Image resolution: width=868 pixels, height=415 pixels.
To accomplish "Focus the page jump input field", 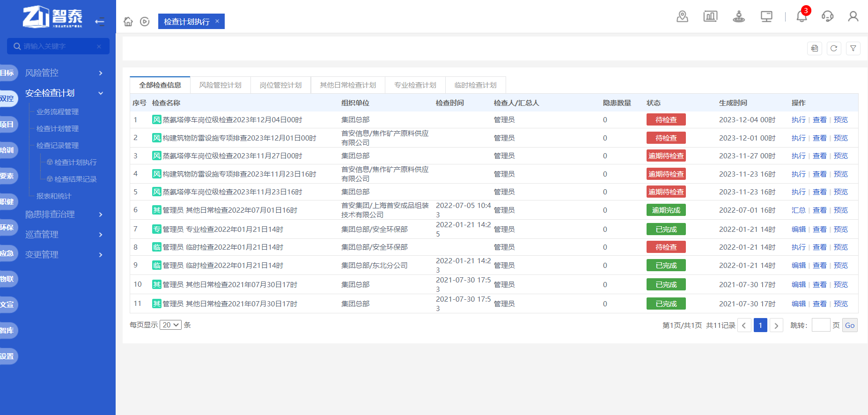I will point(821,325).
